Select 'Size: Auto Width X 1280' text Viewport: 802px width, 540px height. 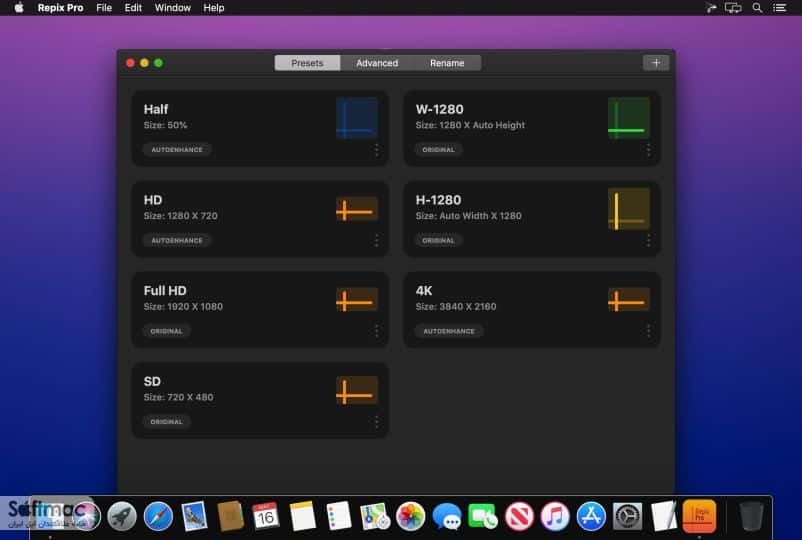pyautogui.click(x=469, y=216)
